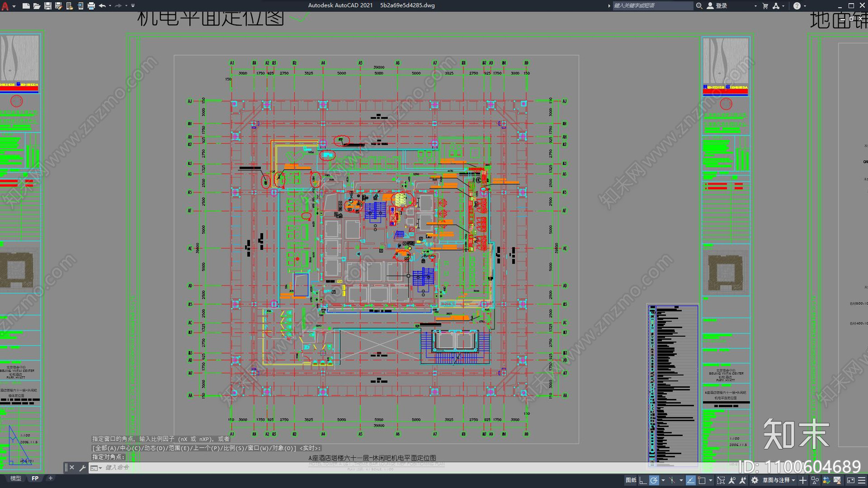Click the Plot printer icon

(91, 5)
